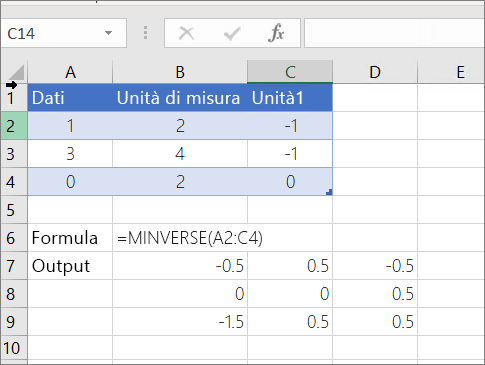Click the 'Output' label cell
Image resolution: width=485 pixels, height=365 pixels.
coord(70,266)
